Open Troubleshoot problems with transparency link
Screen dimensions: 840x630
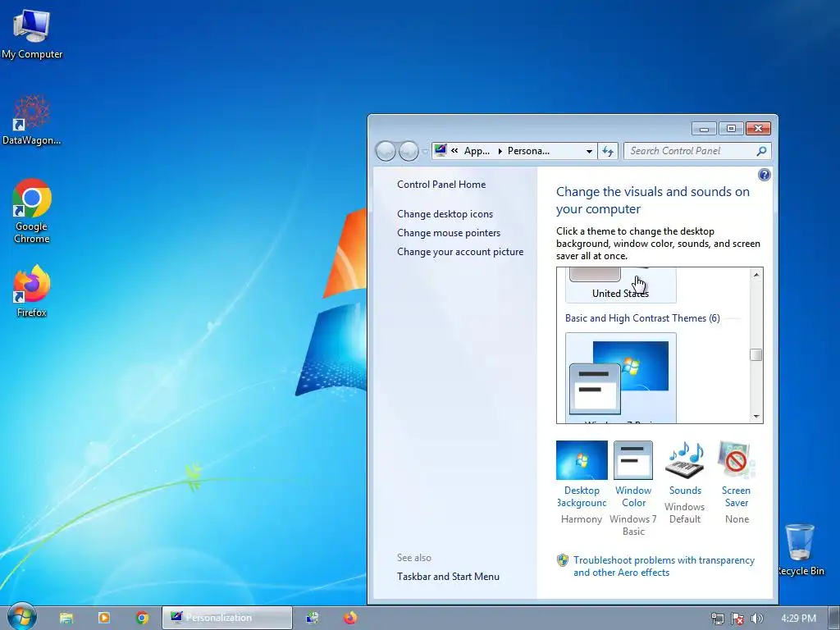(664, 566)
